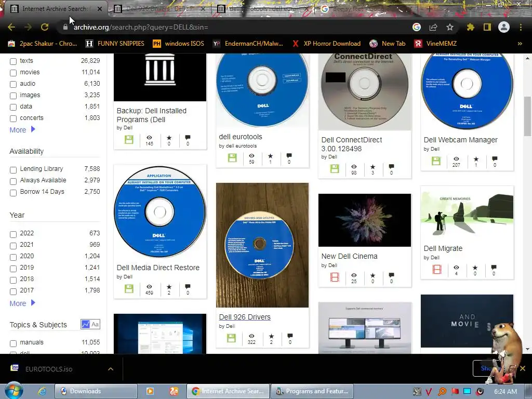
Task: Open the Dell Webcam Manager disc thumbnail
Action: pos(467,91)
